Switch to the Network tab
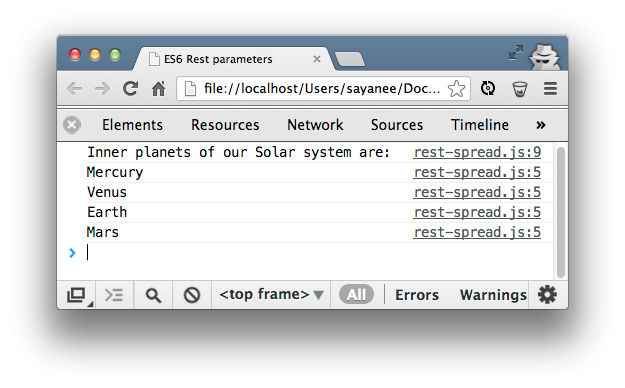Image resolution: width=625 pixels, height=388 pixels. (315, 125)
